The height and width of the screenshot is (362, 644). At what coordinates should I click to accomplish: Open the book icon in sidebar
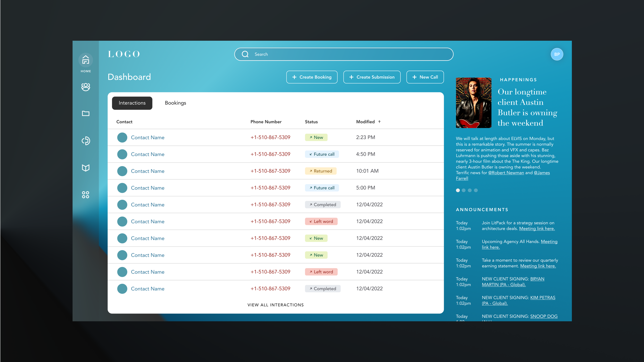[86, 168]
